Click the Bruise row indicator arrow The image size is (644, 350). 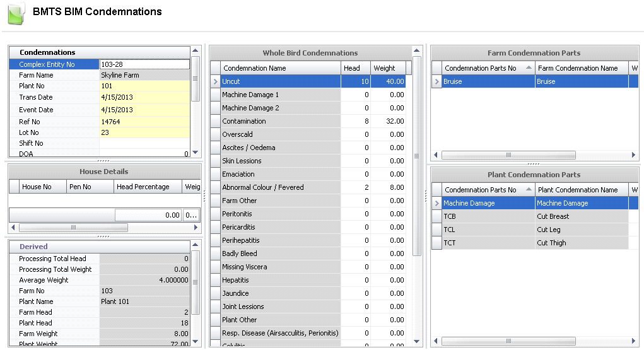coord(436,81)
